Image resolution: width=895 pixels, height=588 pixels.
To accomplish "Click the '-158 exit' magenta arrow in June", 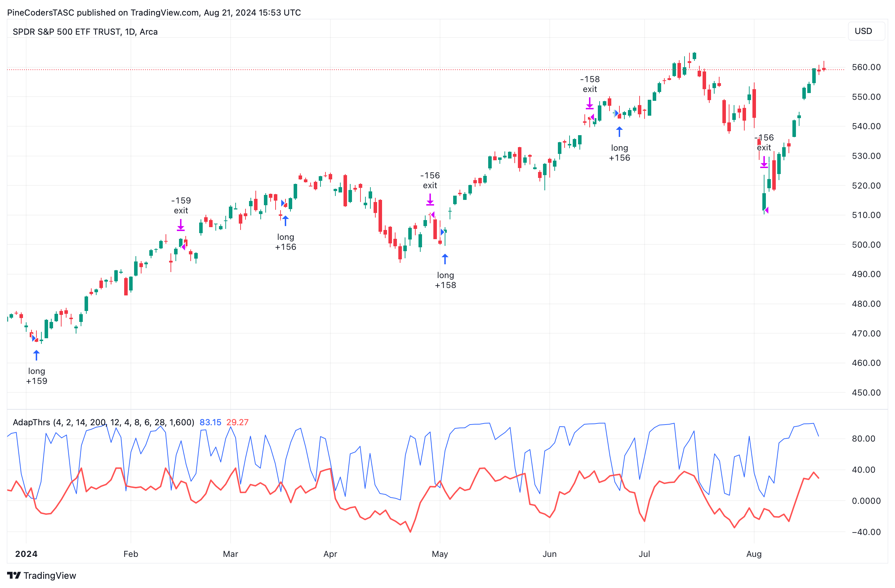I will 590,103.
